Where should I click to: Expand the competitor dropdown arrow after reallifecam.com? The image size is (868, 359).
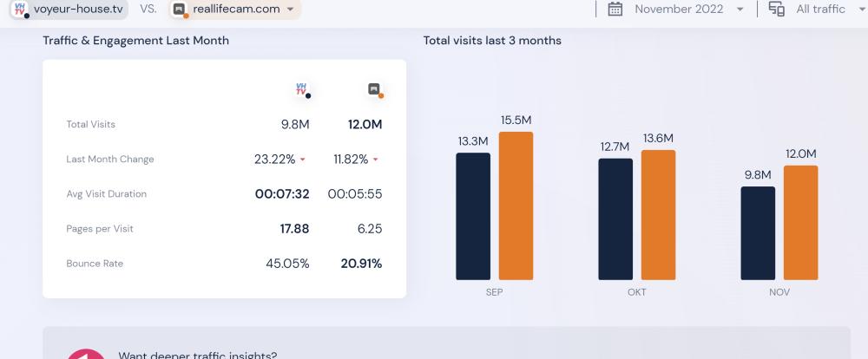(290, 10)
